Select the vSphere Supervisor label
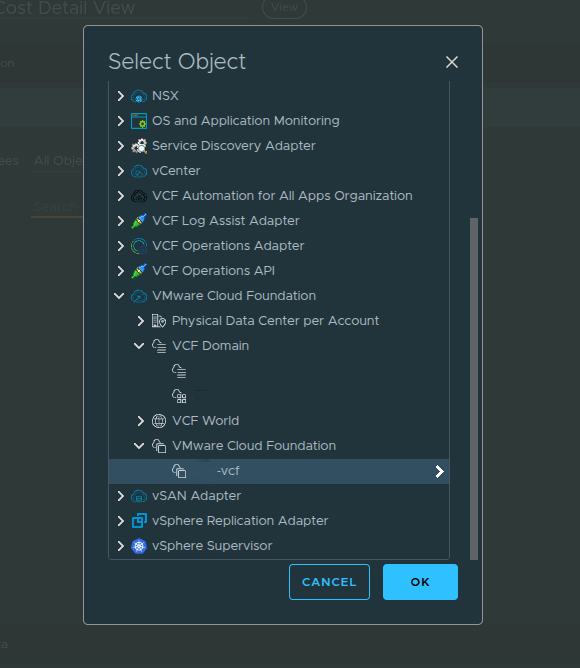Viewport: 580px width, 668px height. click(x=212, y=546)
